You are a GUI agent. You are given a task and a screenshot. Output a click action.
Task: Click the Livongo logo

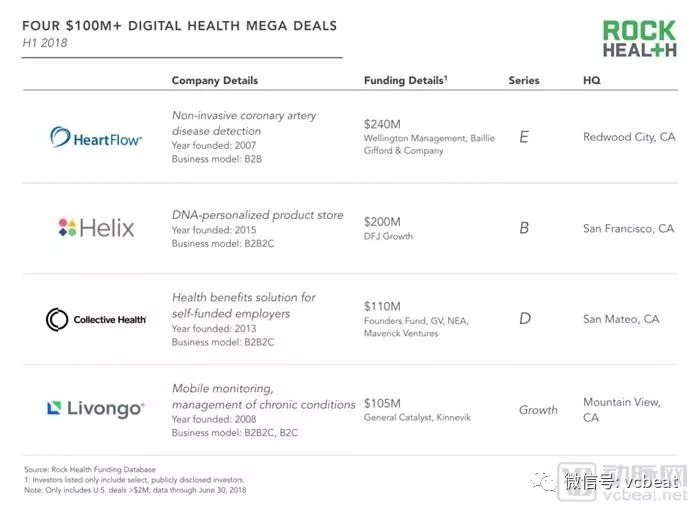96,408
